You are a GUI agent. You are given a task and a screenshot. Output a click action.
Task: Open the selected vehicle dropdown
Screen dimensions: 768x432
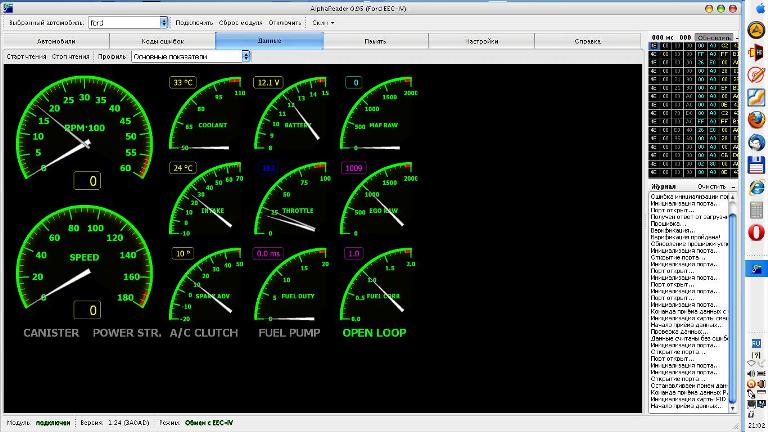164,22
